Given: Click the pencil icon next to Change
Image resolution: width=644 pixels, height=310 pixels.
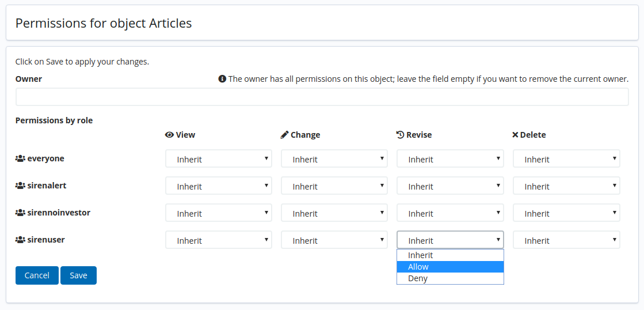Looking at the screenshot, I should pyautogui.click(x=285, y=135).
